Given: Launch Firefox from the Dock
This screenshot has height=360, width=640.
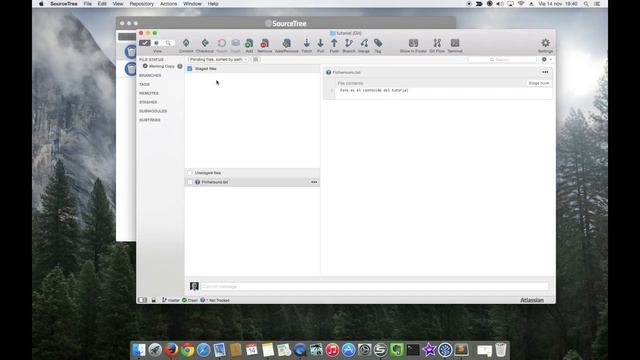Looking at the screenshot, I should [x=171, y=350].
